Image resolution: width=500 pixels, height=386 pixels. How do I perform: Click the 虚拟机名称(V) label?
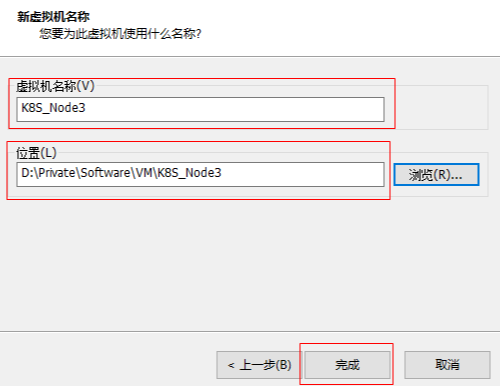[55, 86]
